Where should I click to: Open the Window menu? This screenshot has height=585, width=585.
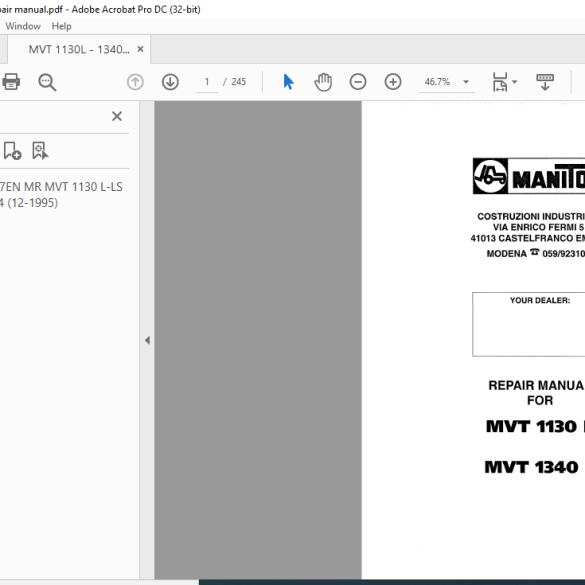coord(23,26)
